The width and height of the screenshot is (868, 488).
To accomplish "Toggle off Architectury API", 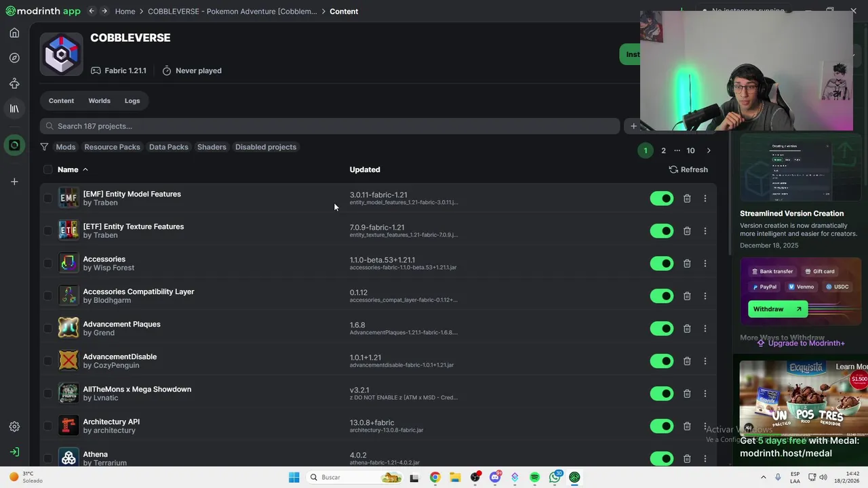I will 662,426.
